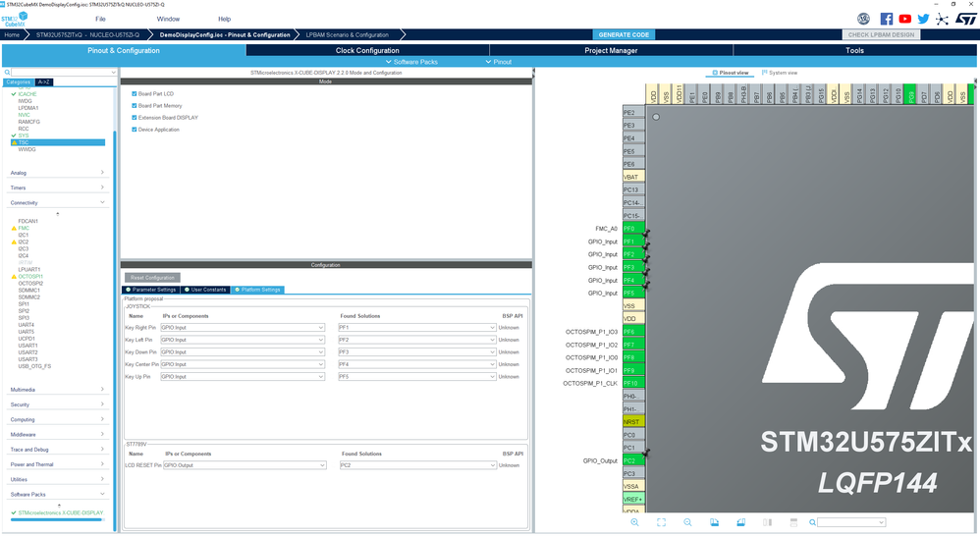Click green pin PF10 on the chip
The width and height of the screenshot is (980, 537).
pos(633,383)
